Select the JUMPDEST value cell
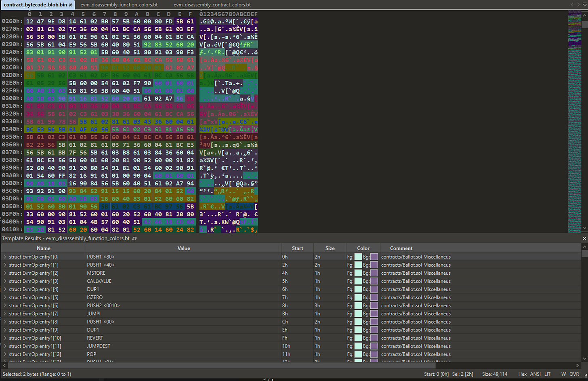This screenshot has width=588, height=381. tap(183, 346)
